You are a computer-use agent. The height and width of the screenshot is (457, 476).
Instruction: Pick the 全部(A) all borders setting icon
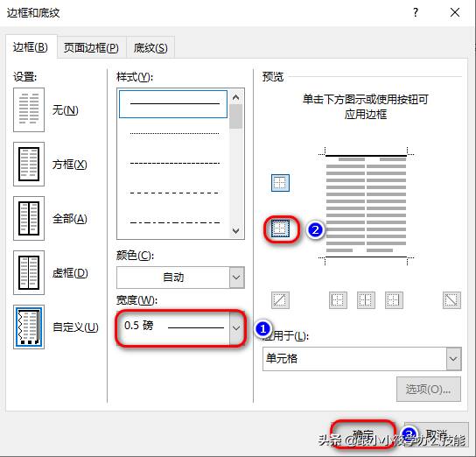click(29, 218)
